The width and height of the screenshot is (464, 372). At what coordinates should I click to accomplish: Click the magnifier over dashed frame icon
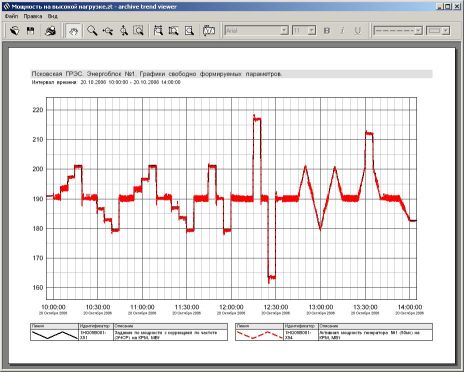[x=173, y=31]
